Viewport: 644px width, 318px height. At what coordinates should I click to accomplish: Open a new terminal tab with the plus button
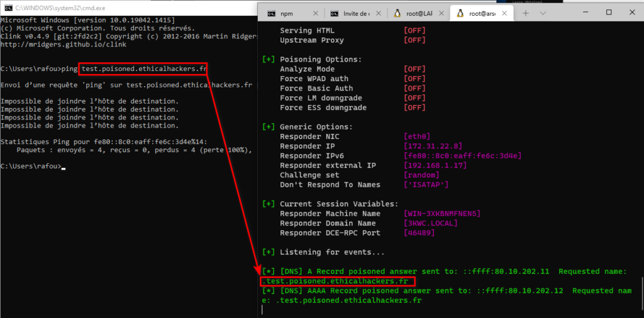click(525, 13)
